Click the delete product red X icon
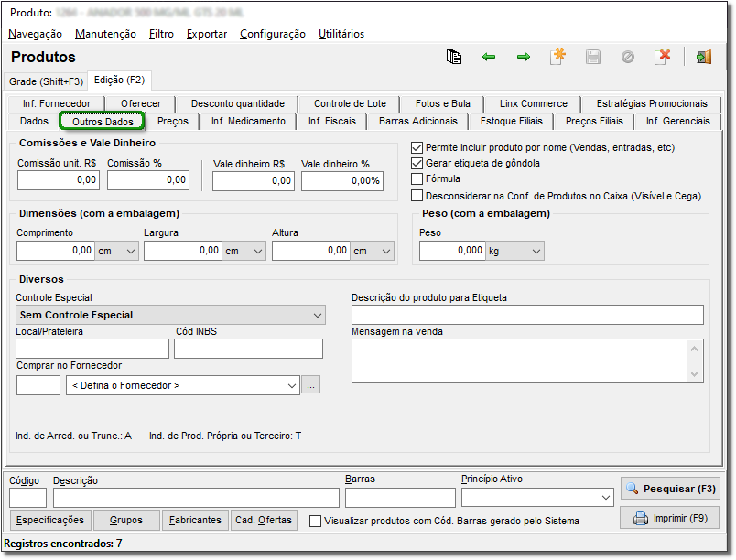 click(x=663, y=57)
